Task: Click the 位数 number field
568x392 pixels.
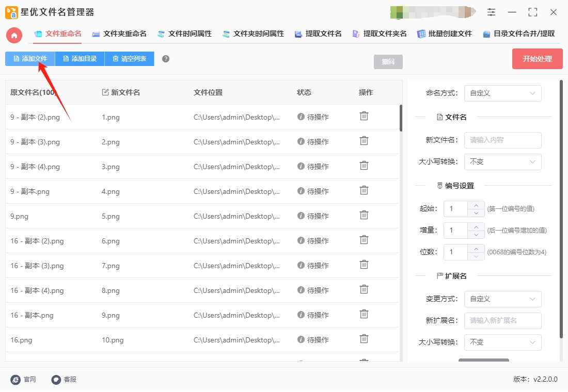Action: coord(456,252)
